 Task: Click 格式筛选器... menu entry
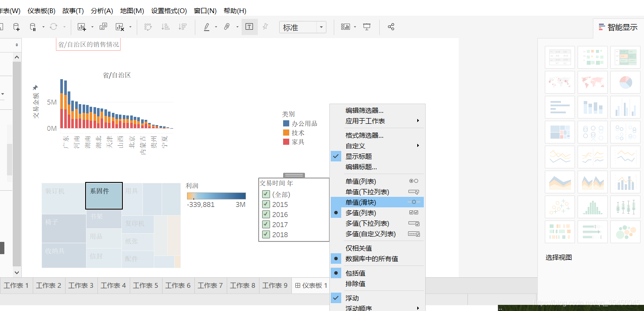coord(377,135)
